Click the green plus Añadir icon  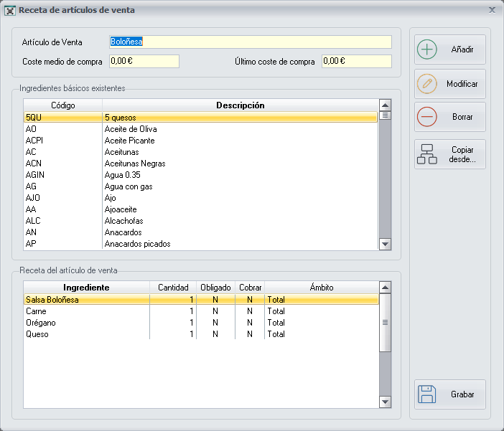[x=427, y=50]
